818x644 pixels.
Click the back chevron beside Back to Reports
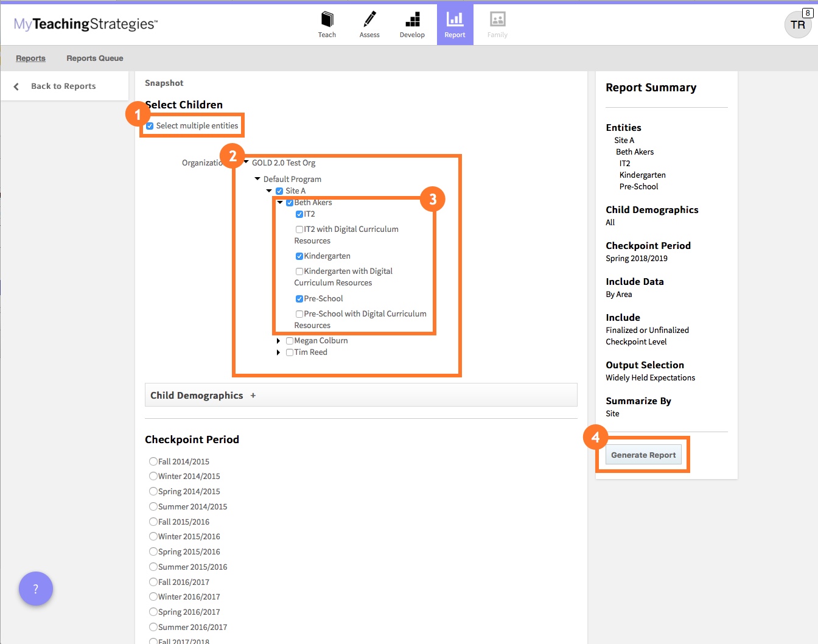[x=16, y=86]
